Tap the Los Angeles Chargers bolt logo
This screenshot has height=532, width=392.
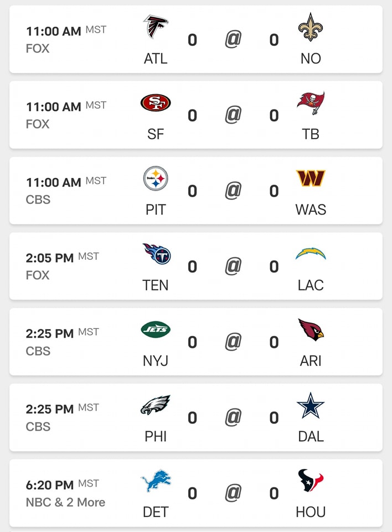(x=311, y=253)
